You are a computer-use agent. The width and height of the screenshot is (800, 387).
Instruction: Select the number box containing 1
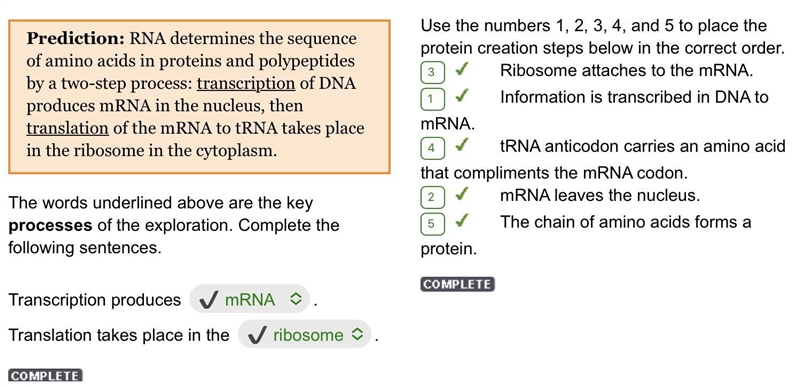pos(433,98)
